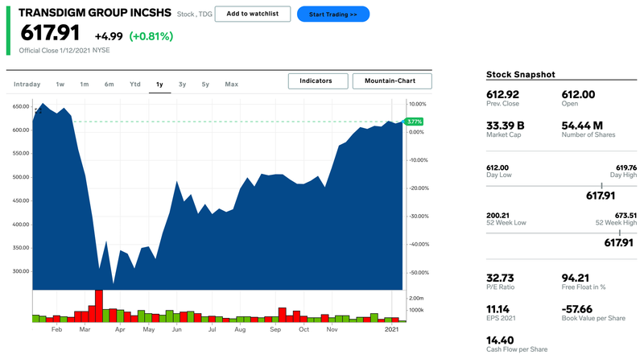This screenshot has height=359, width=644.
Task: Click the TRANSDIGM GROUP INCSHS title
Action: (95, 13)
